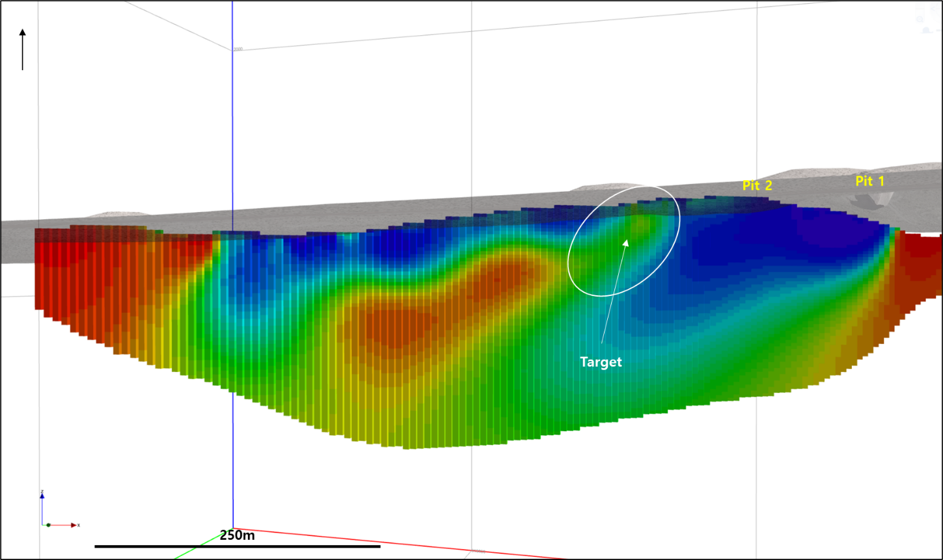Click the 'Pit 2' label
Viewport: 943px width, 560px height.
point(758,185)
